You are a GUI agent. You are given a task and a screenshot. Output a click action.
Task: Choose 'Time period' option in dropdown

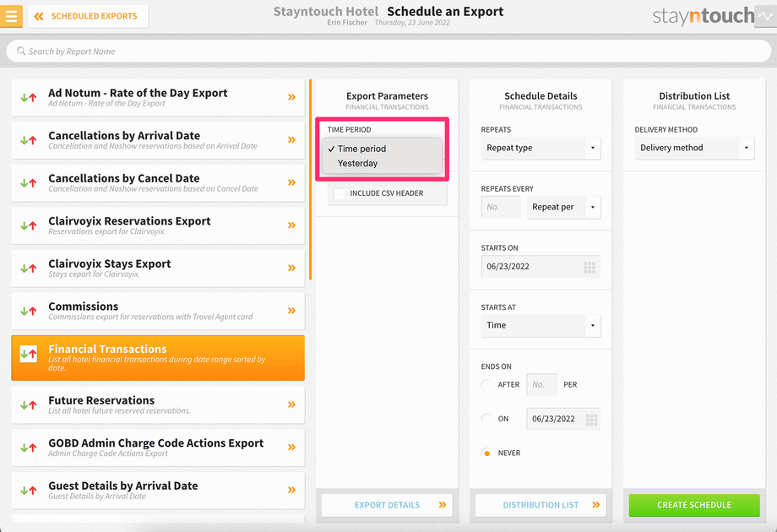tap(382, 149)
